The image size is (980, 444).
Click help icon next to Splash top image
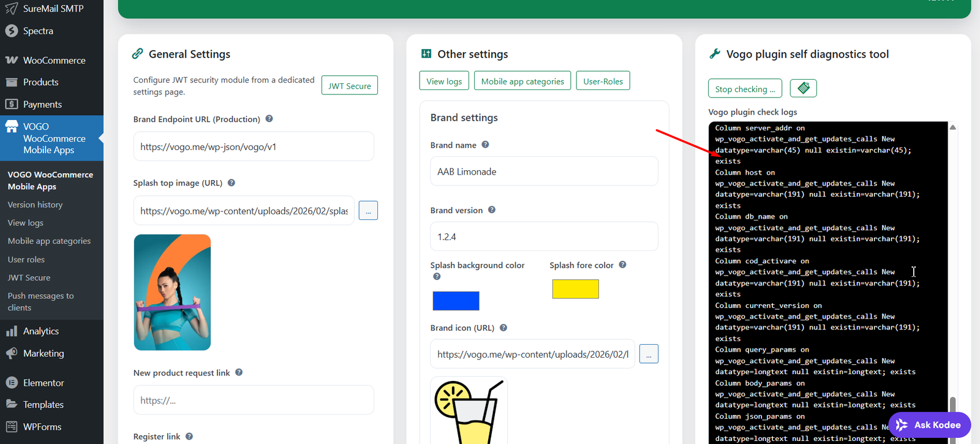click(232, 182)
